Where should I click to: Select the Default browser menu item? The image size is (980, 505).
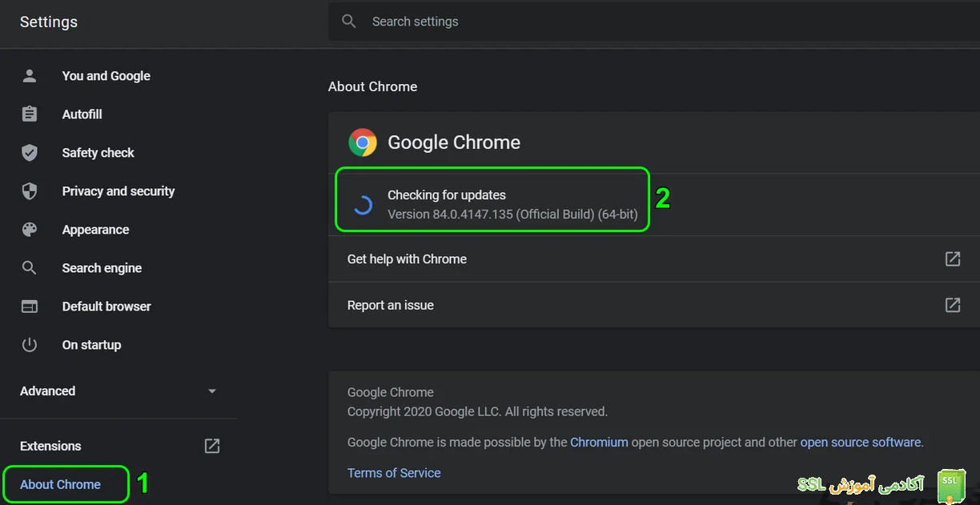tap(106, 307)
